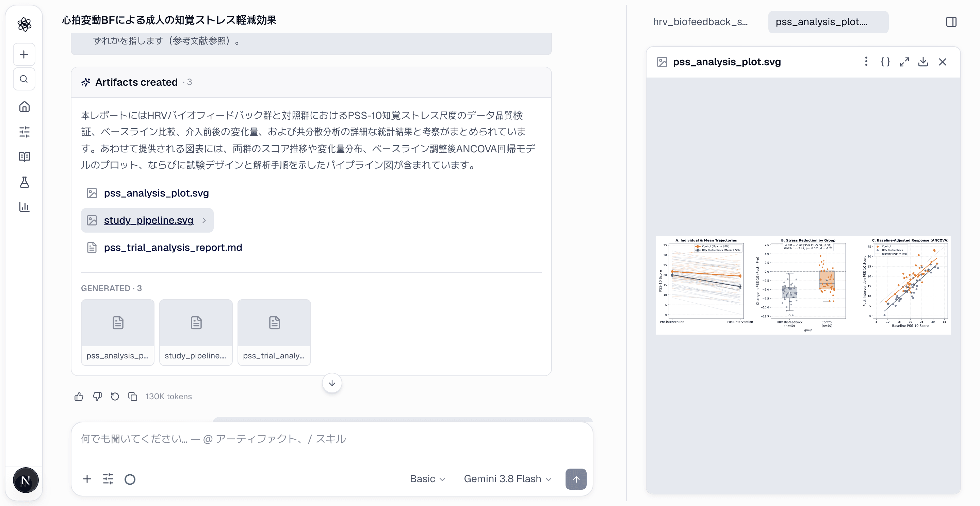Open the bar chart icon in sidebar
Image resolution: width=980 pixels, height=506 pixels.
pos(24,207)
